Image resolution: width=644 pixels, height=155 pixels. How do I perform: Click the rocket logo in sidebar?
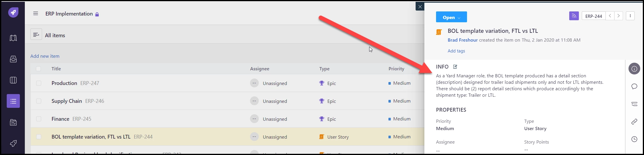(13, 12)
